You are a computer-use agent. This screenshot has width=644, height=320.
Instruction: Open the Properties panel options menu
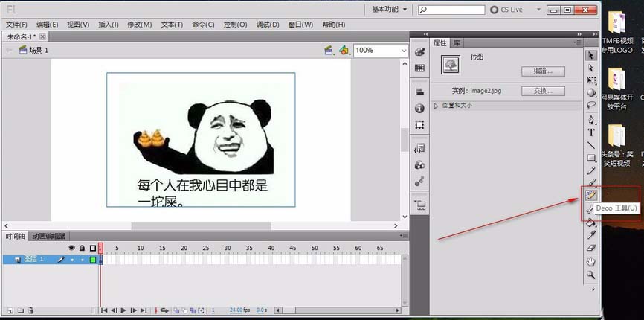click(x=578, y=42)
